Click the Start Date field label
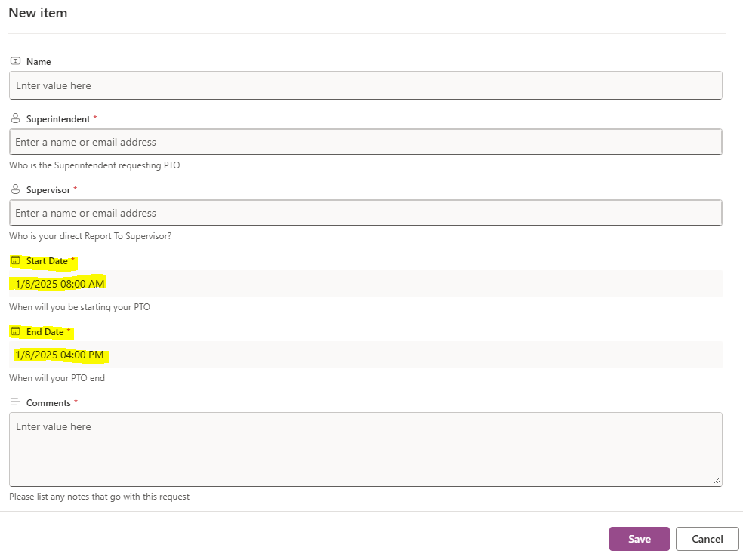 point(47,261)
